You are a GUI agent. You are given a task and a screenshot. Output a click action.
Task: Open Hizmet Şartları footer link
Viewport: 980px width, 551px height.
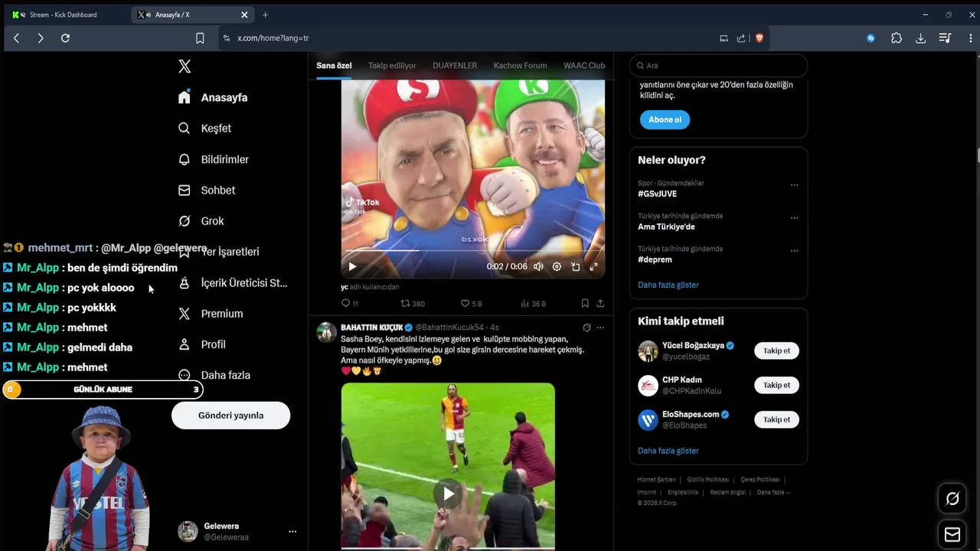pyautogui.click(x=656, y=480)
